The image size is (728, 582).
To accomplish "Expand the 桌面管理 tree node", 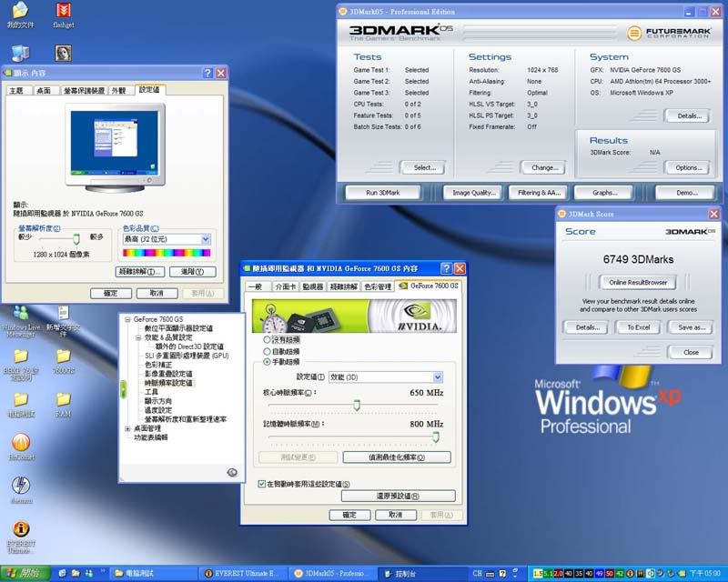I will coord(127,428).
